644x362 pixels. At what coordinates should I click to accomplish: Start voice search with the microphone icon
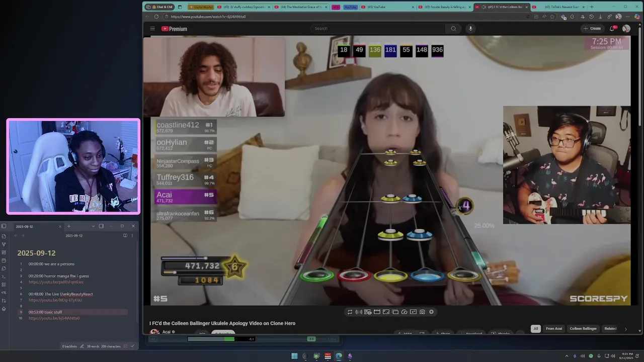tap(470, 29)
